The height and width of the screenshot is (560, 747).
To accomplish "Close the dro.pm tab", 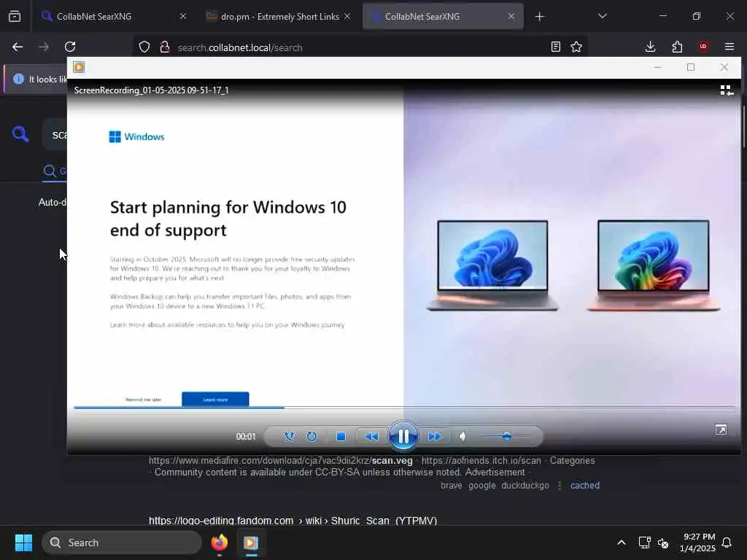I will coord(347,16).
